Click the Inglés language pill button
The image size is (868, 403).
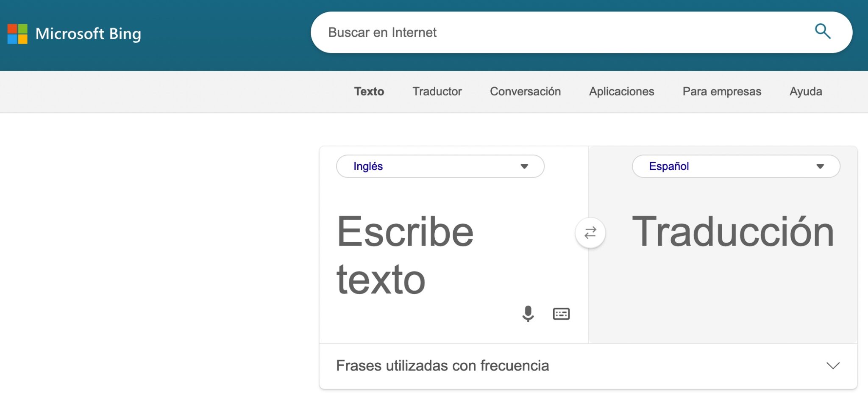pos(440,166)
